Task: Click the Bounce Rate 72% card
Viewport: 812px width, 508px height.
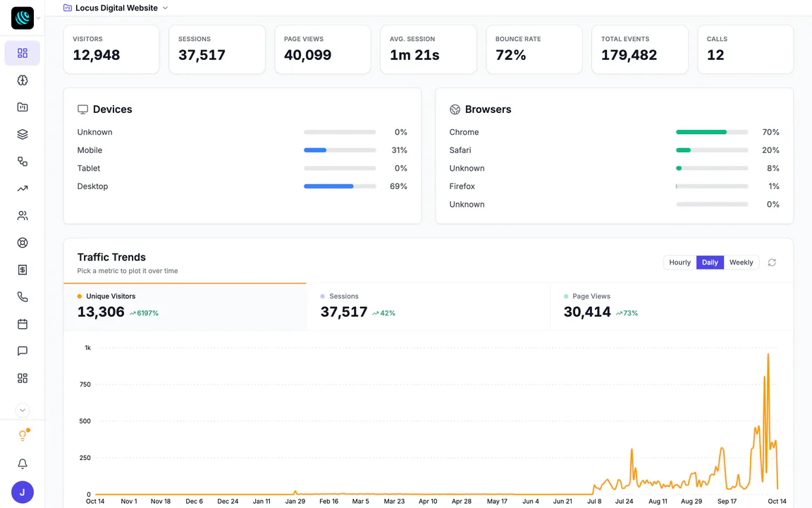Action: 534,49
